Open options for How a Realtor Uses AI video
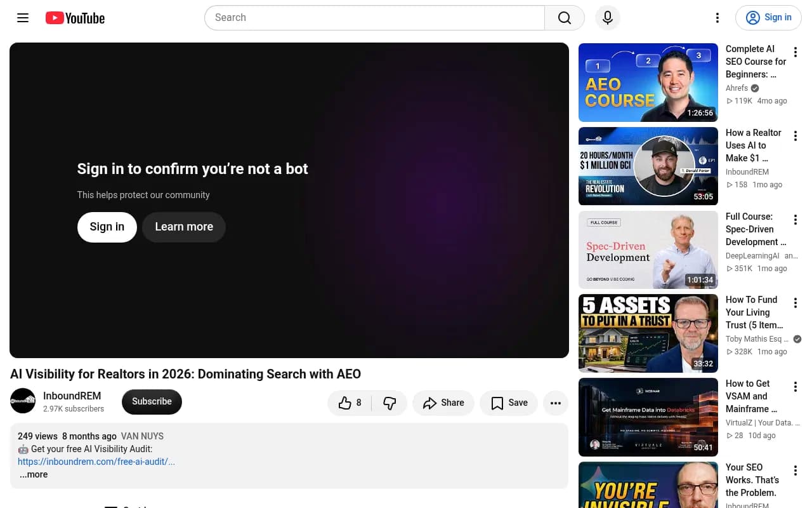This screenshot has height=508, width=812. click(796, 136)
